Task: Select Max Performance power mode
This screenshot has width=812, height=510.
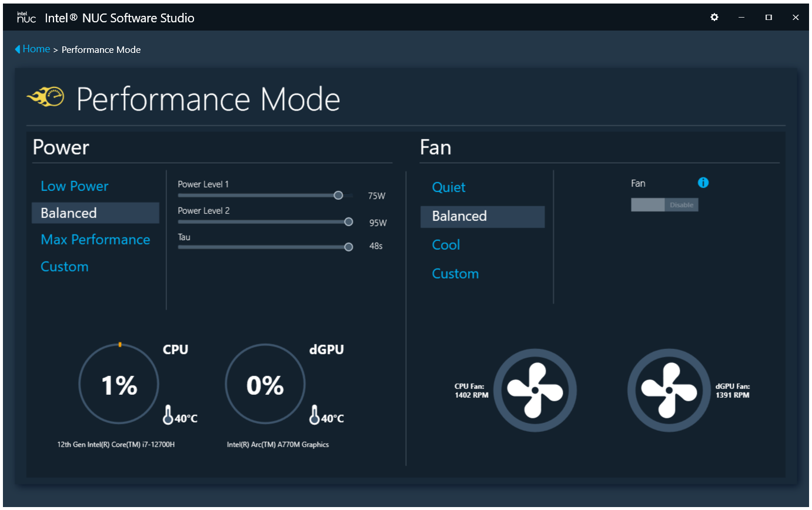Action: click(95, 240)
